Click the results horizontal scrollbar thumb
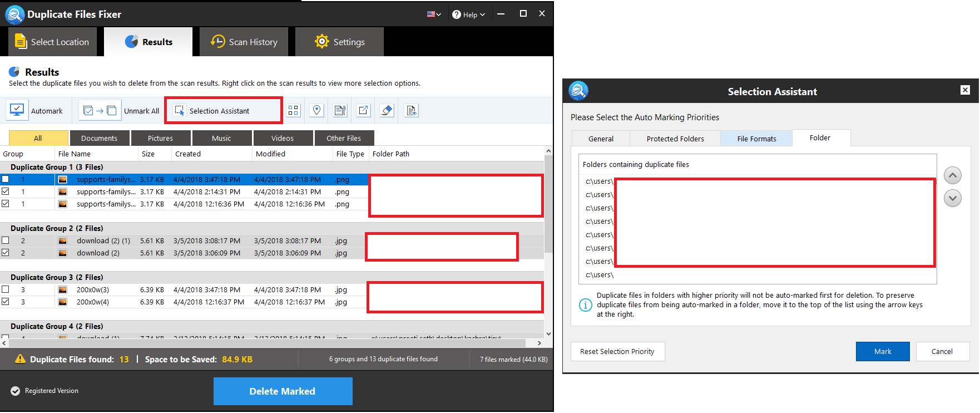 pyautogui.click(x=267, y=343)
